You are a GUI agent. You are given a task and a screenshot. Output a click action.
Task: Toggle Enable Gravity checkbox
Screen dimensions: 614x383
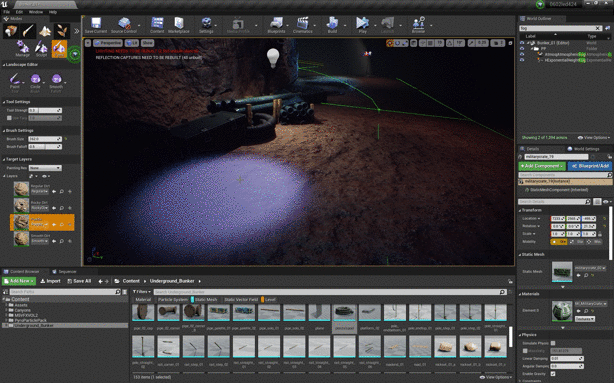[553, 374]
